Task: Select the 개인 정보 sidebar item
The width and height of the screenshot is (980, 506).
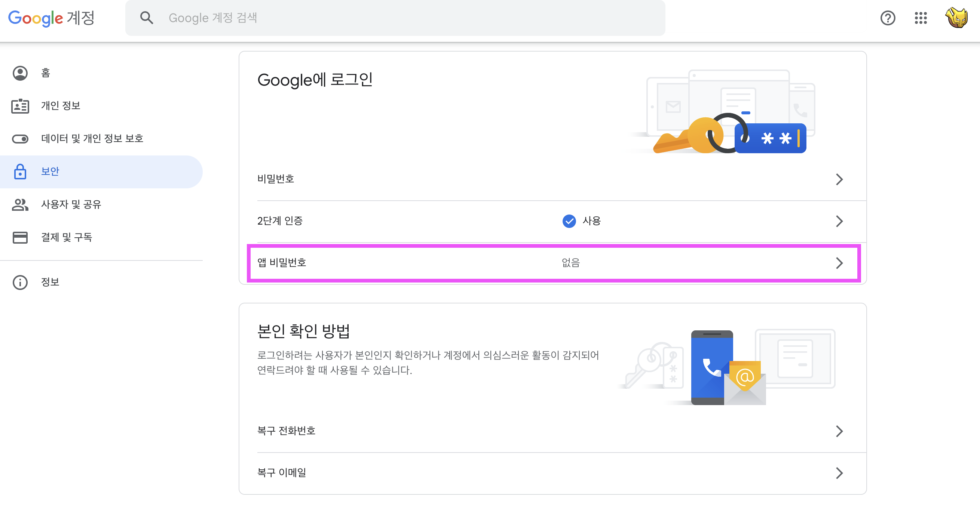Action: [x=61, y=106]
